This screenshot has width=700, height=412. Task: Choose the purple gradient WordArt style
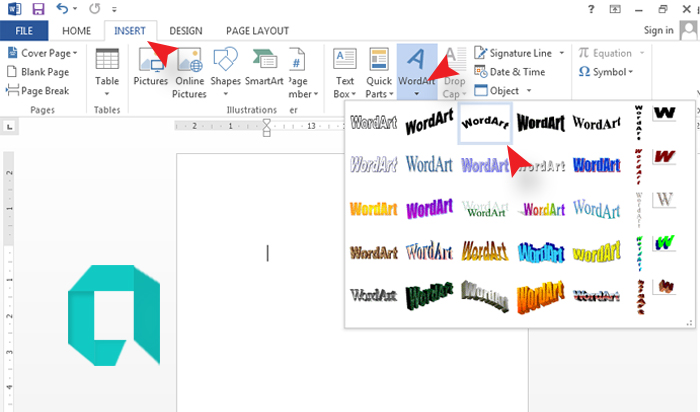tap(485, 165)
